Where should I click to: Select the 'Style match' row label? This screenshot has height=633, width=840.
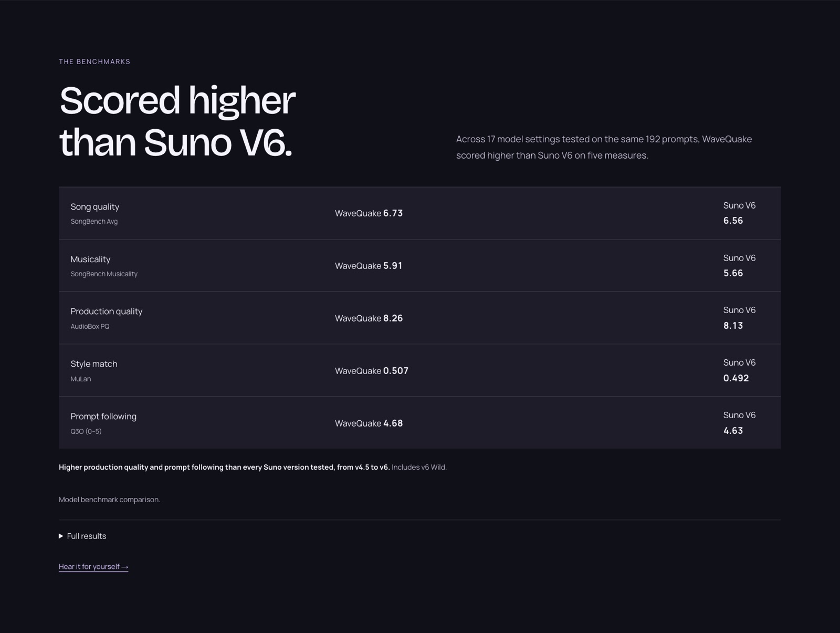pos(94,364)
